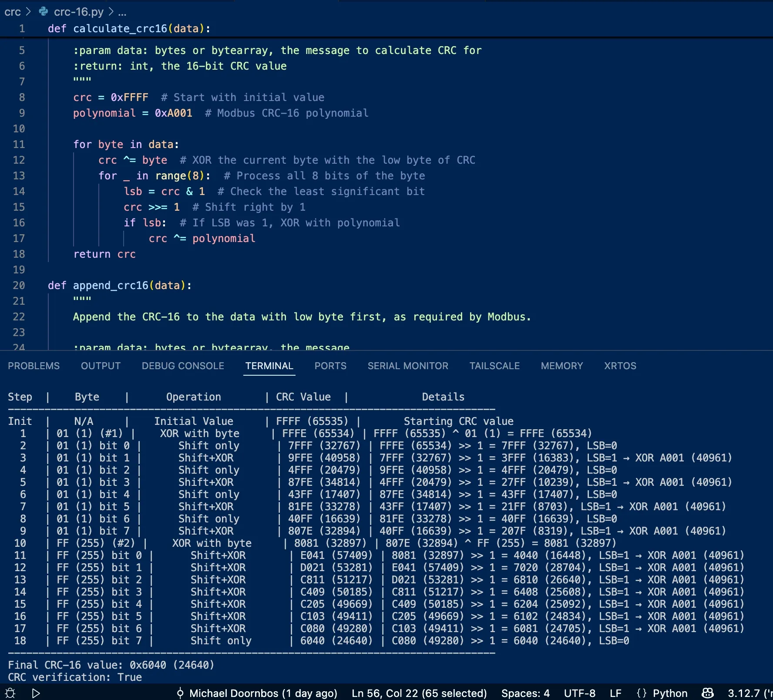Image resolution: width=773 pixels, height=700 pixels.
Task: Click line number 11 in the gutter
Action: tap(19, 145)
